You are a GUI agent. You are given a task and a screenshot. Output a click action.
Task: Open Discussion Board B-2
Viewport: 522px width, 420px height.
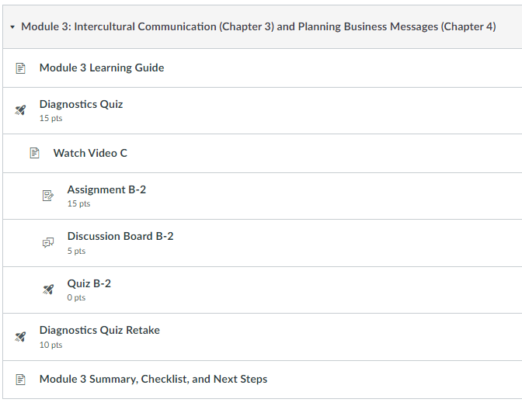[120, 236]
